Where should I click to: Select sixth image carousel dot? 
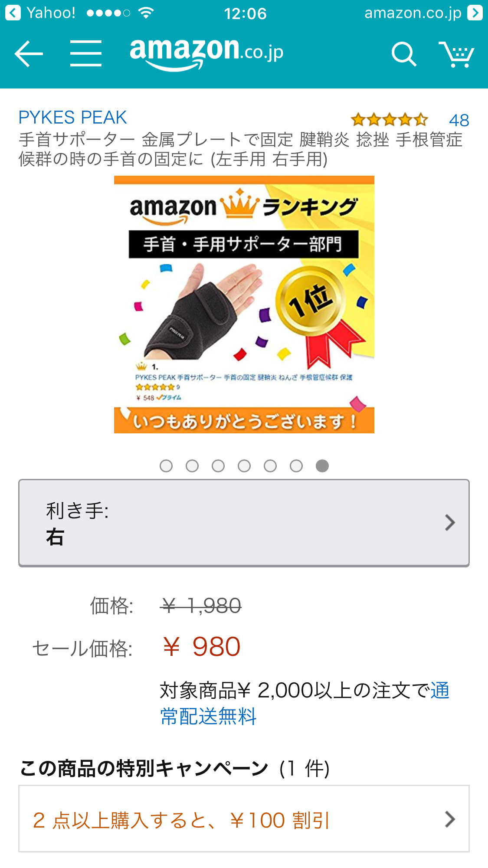tap(296, 466)
